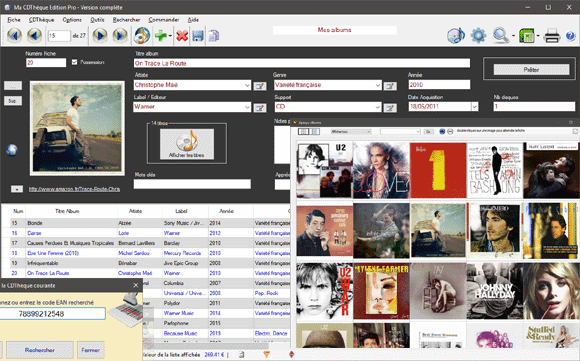Click the CD globe internet search icon
This screenshot has height=361, width=580.
(x=142, y=36)
